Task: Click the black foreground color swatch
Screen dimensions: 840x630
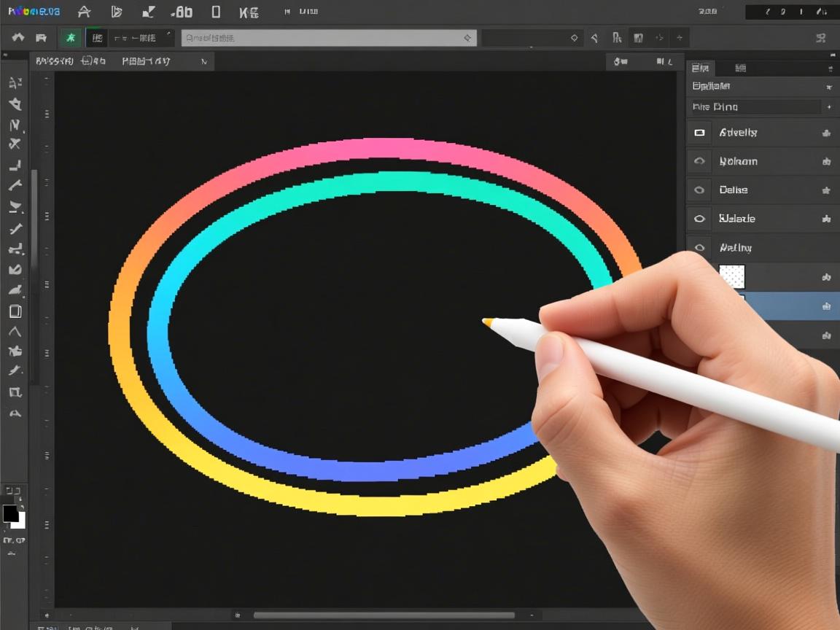Action: click(x=10, y=513)
